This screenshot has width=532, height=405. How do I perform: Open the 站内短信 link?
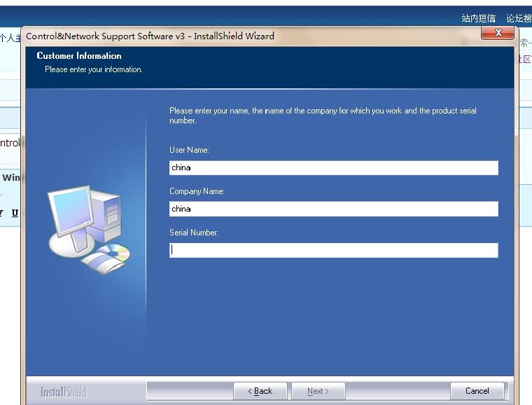pyautogui.click(x=478, y=18)
